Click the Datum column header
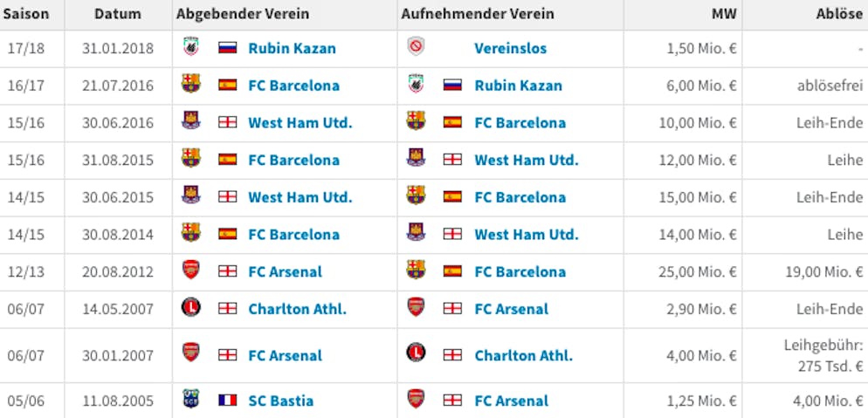The width and height of the screenshot is (868, 418). tap(118, 14)
